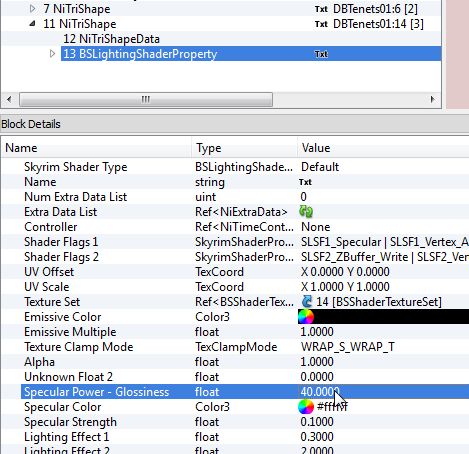
Task: Click Txt icon in BSLightingShaderProperty tree row
Action: coord(321,54)
